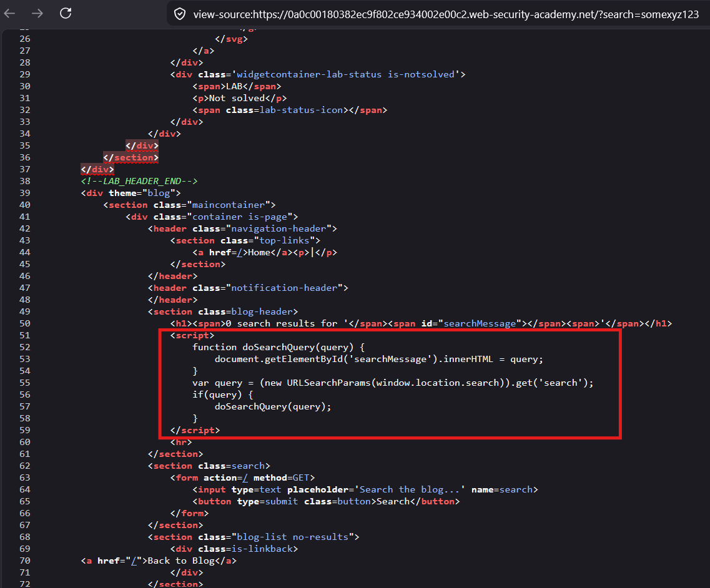Go back using the browser back arrow
Image resolution: width=710 pixels, height=588 pixels.
point(9,14)
